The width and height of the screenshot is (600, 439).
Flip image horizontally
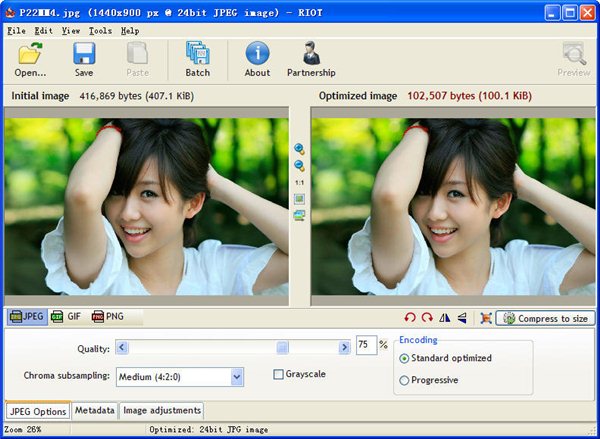click(x=445, y=318)
